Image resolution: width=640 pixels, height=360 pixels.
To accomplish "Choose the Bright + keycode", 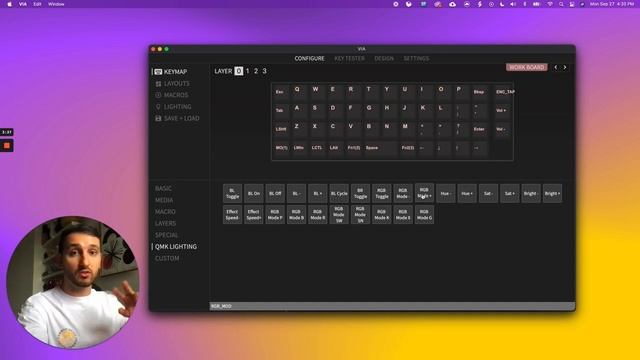I will (x=552, y=193).
